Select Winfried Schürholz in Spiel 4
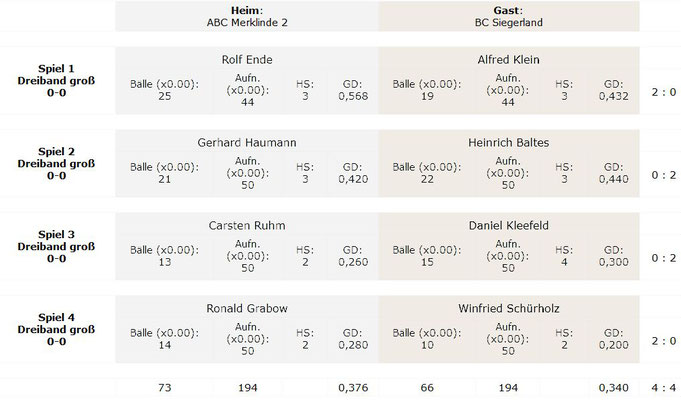Viewport: 681px width, 402px height. tap(509, 308)
